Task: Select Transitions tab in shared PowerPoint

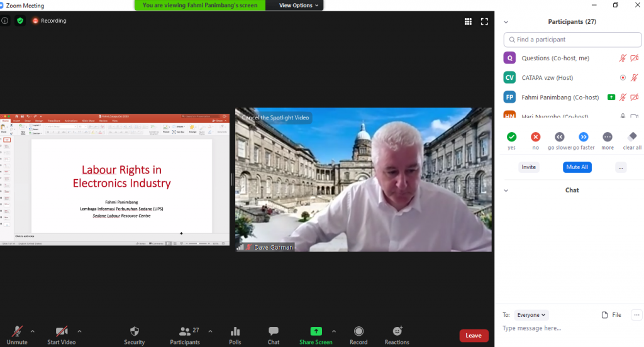Action: pyautogui.click(x=54, y=121)
